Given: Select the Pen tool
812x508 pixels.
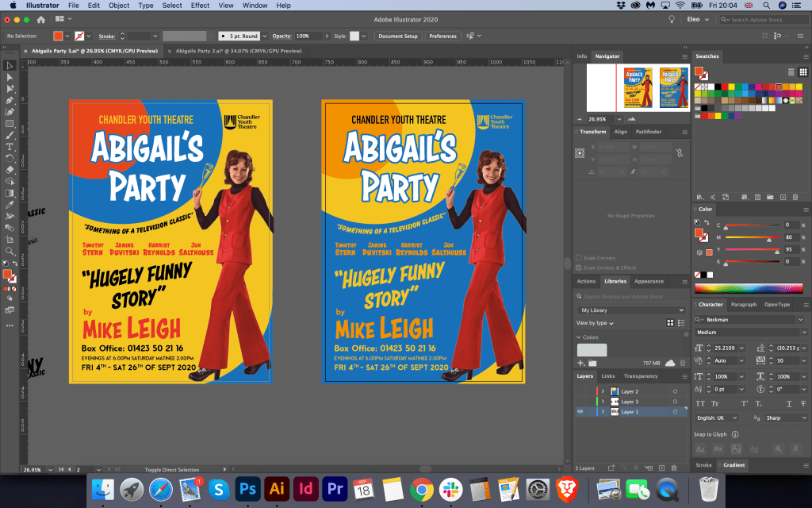Looking at the screenshot, I should tap(10, 100).
